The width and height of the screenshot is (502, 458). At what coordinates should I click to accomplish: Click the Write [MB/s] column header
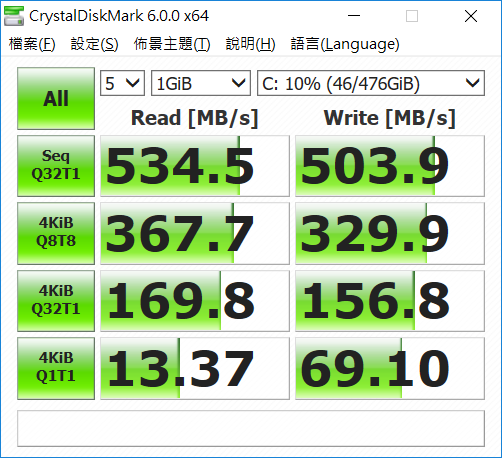(x=390, y=118)
